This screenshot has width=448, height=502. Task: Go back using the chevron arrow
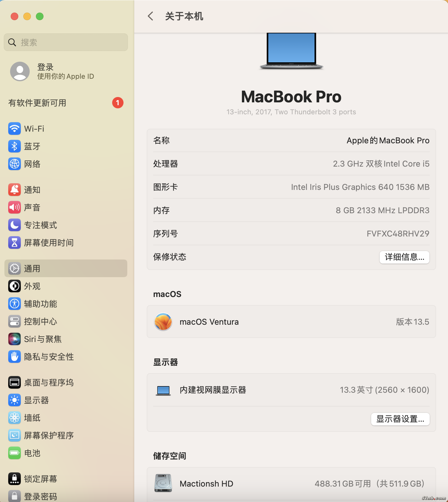[x=151, y=16]
